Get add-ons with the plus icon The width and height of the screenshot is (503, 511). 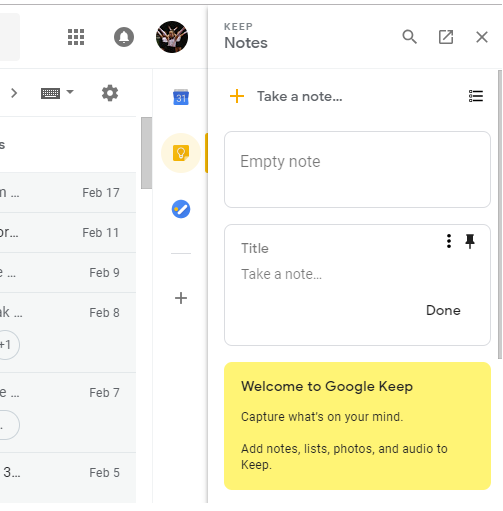181,298
